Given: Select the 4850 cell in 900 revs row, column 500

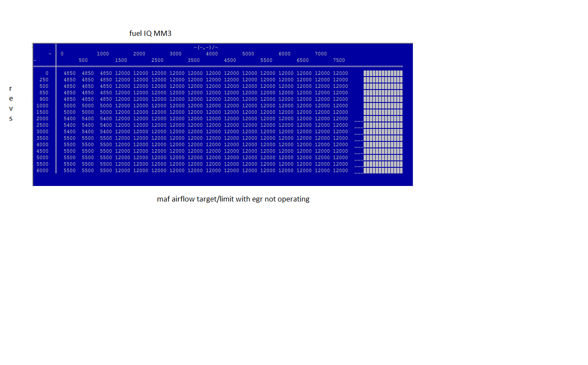Looking at the screenshot, I should pos(88,99).
